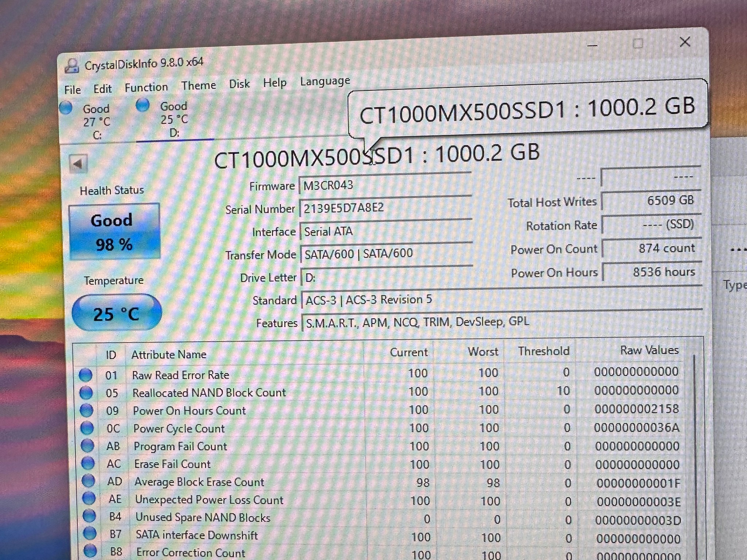Click the Total Host Writes value 6509 GB

[x=651, y=201]
